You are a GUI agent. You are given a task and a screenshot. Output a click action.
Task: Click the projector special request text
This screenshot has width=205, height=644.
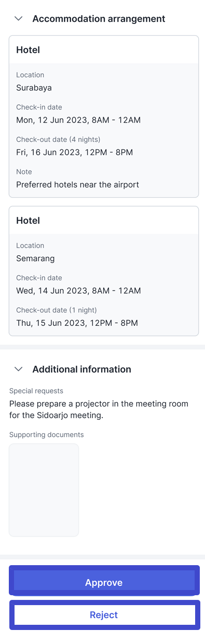[99, 409]
